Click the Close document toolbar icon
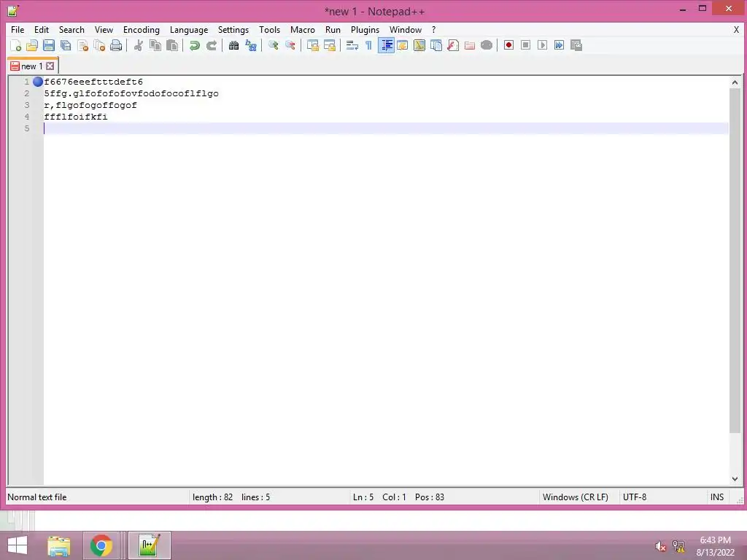This screenshot has width=747, height=560. pyautogui.click(x=82, y=45)
